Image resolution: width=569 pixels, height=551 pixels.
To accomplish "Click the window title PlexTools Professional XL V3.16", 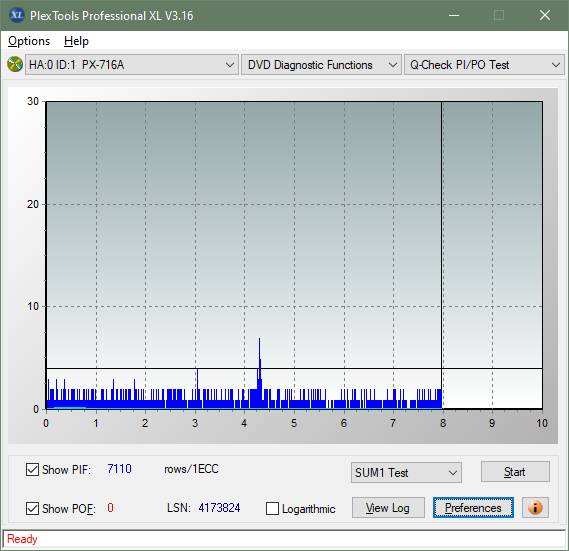I will click(111, 16).
